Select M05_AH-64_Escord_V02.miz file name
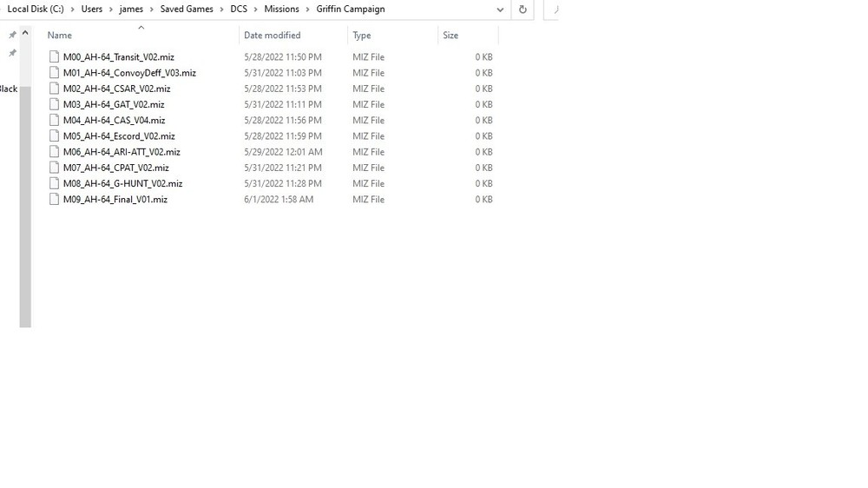This screenshot has height=488, width=868. [x=119, y=135]
